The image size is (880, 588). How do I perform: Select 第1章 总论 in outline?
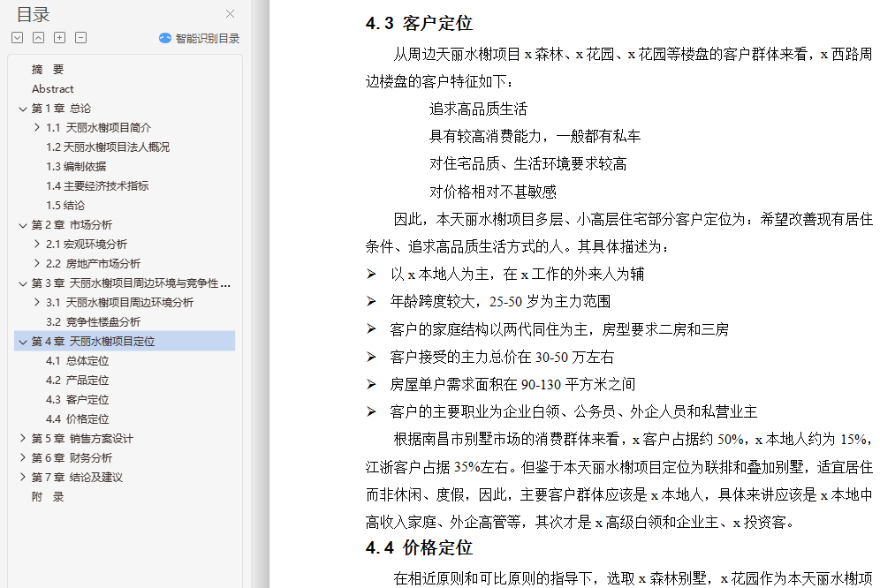coord(61,109)
